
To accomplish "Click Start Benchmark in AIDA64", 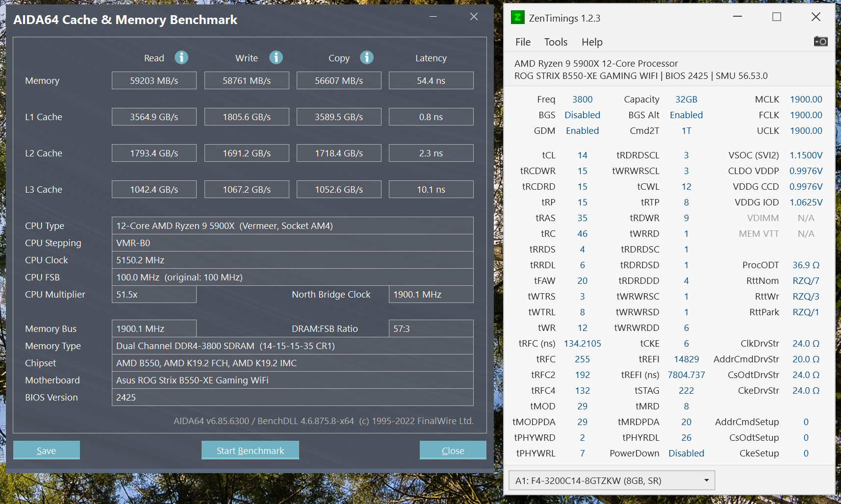I will pyautogui.click(x=250, y=450).
